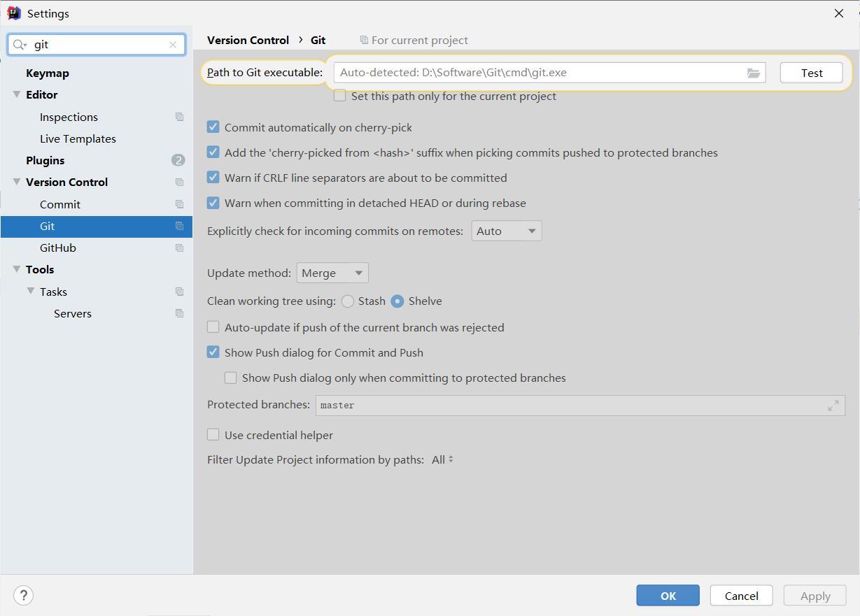Select the Stash radio button
Viewport: 860px width, 616px height.
[348, 301]
